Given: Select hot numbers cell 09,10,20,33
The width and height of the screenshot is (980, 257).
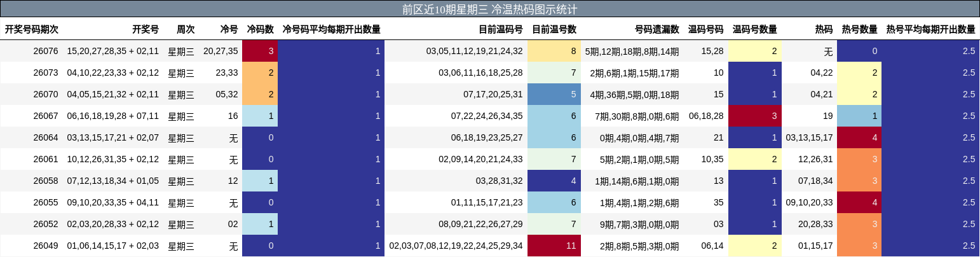Looking at the screenshot, I should pyautogui.click(x=809, y=202).
